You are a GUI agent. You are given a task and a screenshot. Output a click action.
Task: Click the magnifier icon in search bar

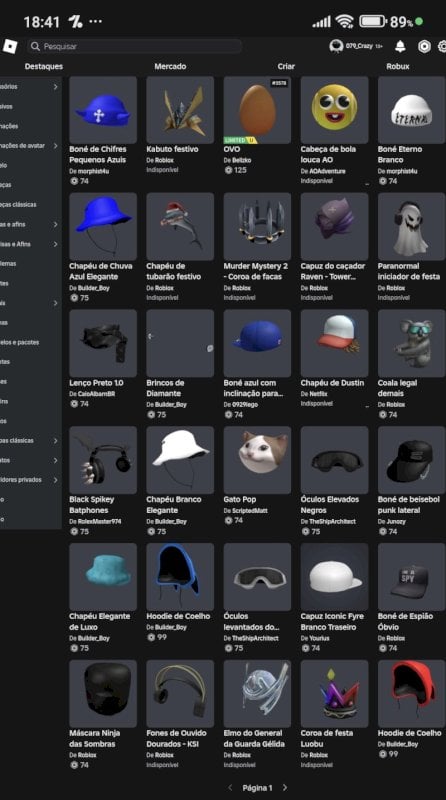[35, 46]
